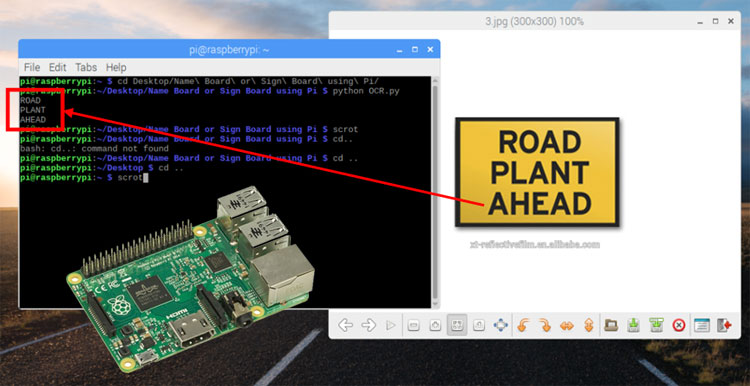Click the 'python OCR.py' command text
The image size is (750, 386).
coord(366,91)
